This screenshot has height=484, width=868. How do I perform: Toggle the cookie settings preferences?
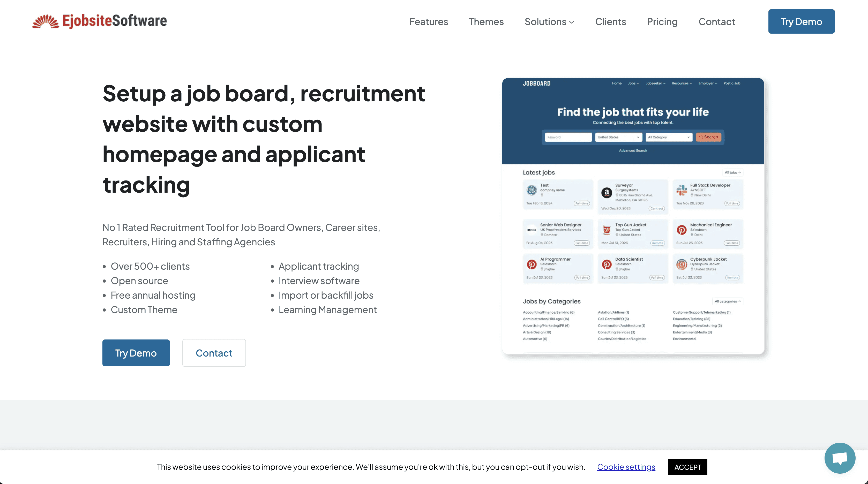pos(626,466)
